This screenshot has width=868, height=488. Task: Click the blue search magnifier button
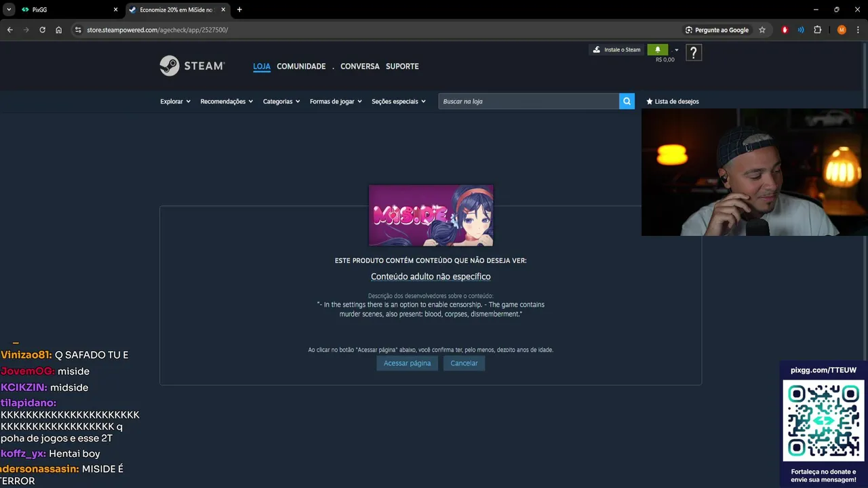coord(627,101)
